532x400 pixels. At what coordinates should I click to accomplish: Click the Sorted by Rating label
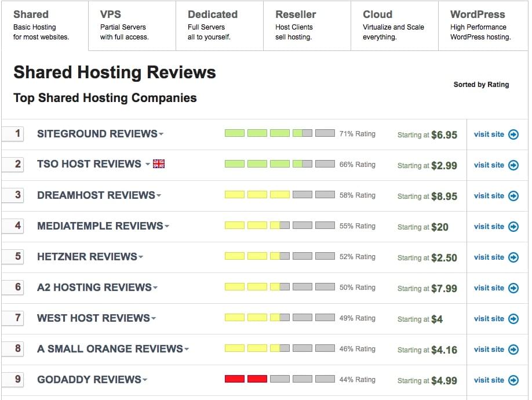click(481, 85)
